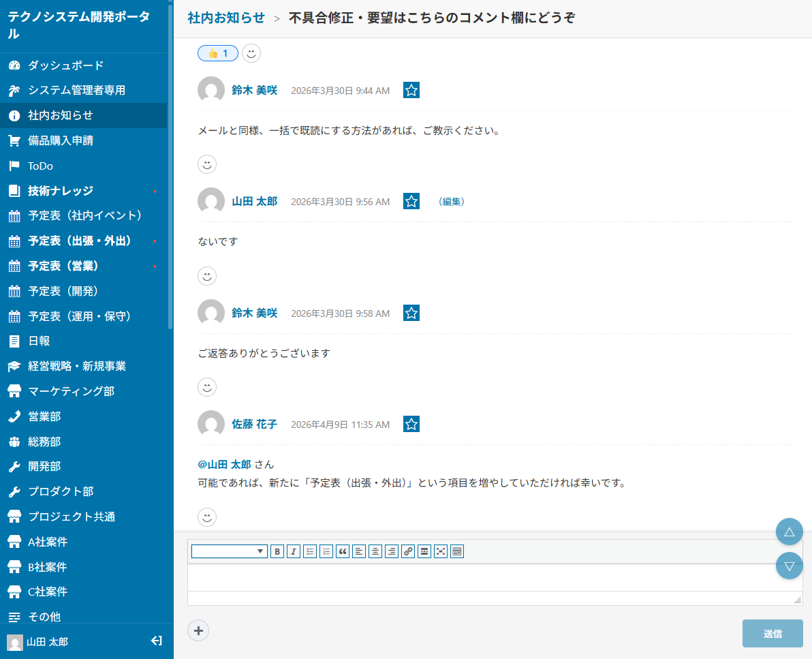This screenshot has height=659, width=812.
Task: Switch the comment editor to fullscreen mode
Action: point(441,551)
